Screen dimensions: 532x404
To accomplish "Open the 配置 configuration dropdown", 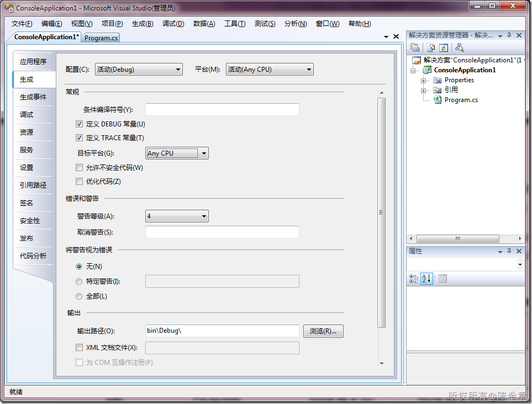I will tap(139, 70).
